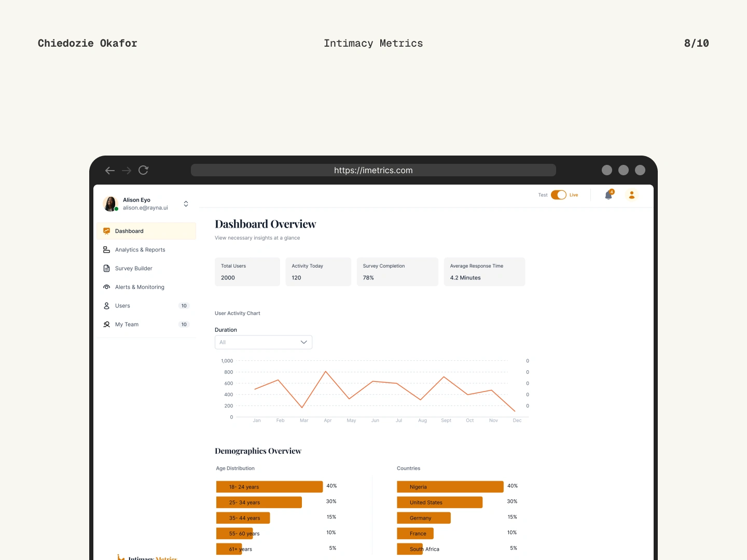Click the notification badge showing 4
This screenshot has width=747, height=560.
[612, 191]
